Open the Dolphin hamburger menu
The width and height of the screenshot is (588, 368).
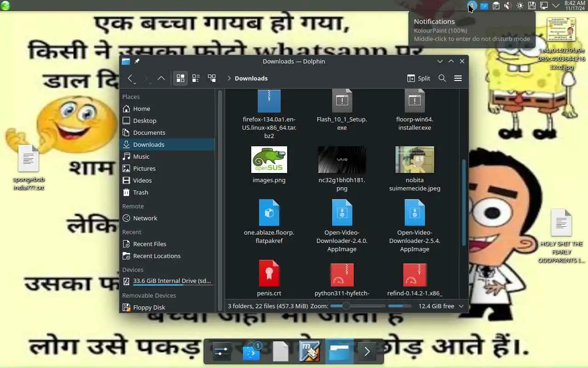tap(458, 78)
